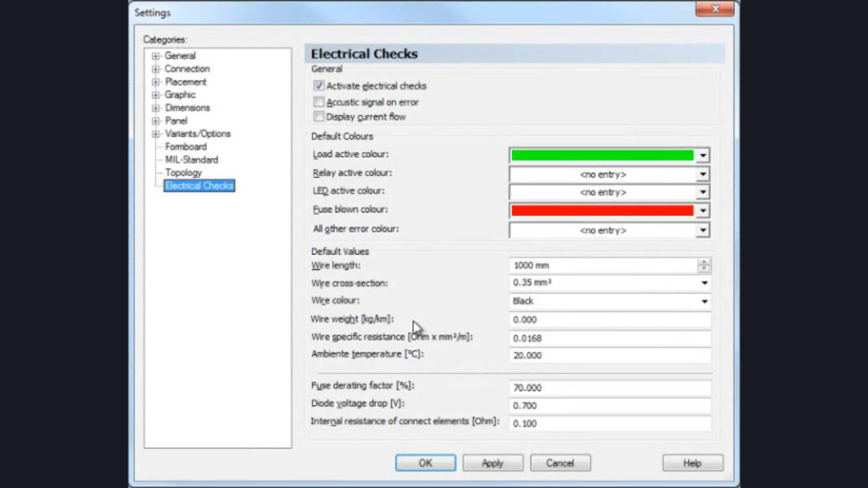The width and height of the screenshot is (868, 488).
Task: Expand the General category tree node
Action: [x=156, y=56]
